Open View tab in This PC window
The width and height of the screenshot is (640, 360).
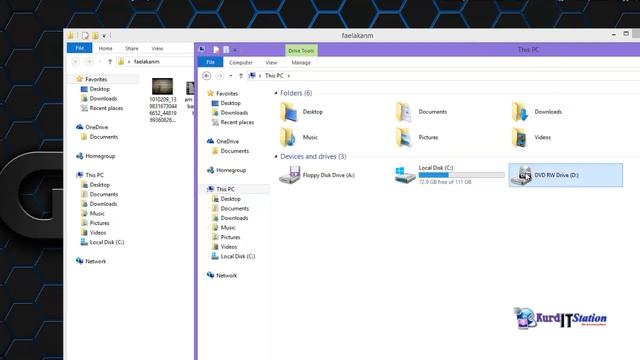(271, 62)
